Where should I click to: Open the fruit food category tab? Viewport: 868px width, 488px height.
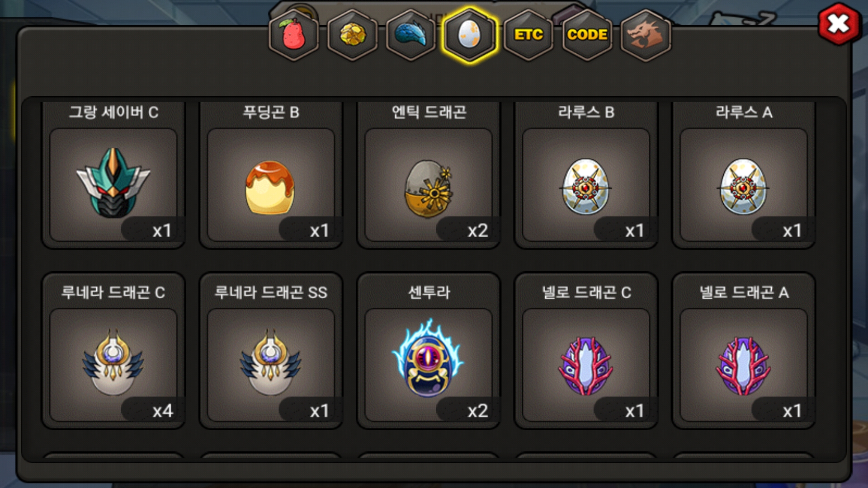point(294,35)
